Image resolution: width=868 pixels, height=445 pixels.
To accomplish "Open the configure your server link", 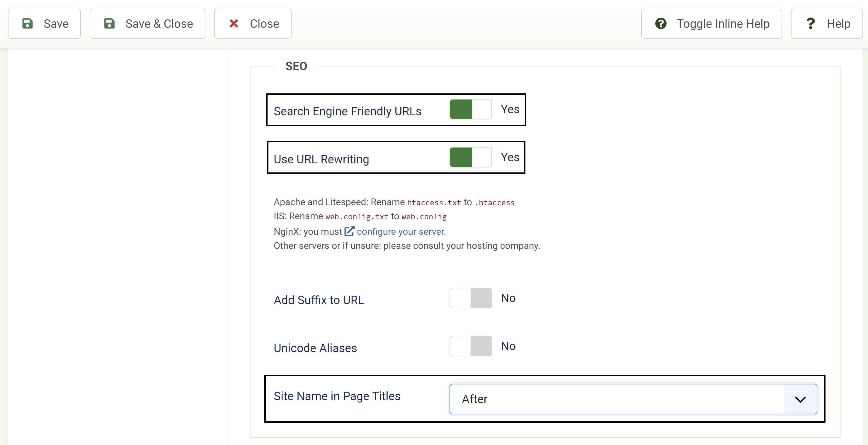I will click(401, 232).
